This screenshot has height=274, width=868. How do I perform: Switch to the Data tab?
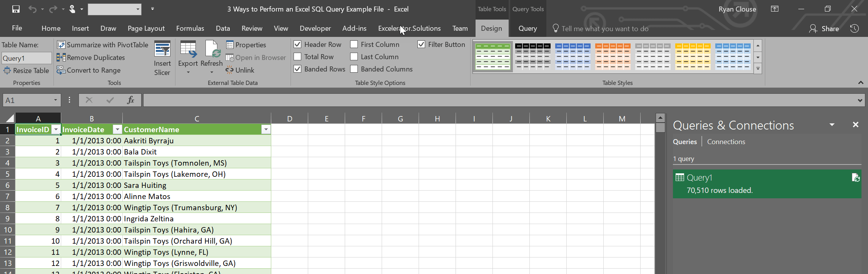coord(223,28)
